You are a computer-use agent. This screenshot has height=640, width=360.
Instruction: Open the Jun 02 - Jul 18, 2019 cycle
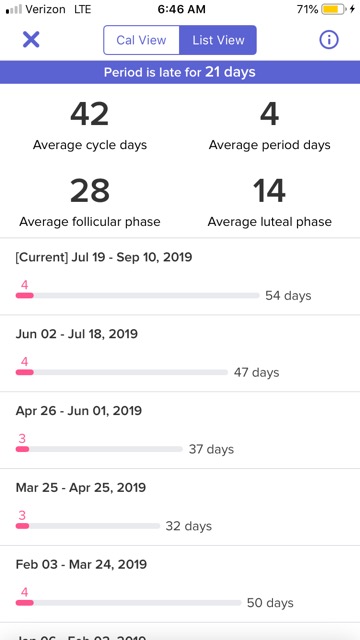[180, 353]
